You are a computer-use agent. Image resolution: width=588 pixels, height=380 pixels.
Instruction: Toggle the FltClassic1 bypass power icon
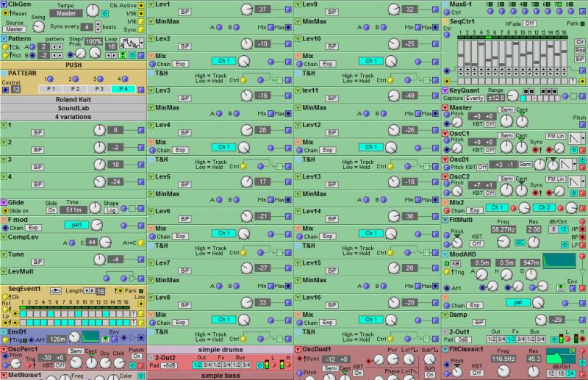582,363
